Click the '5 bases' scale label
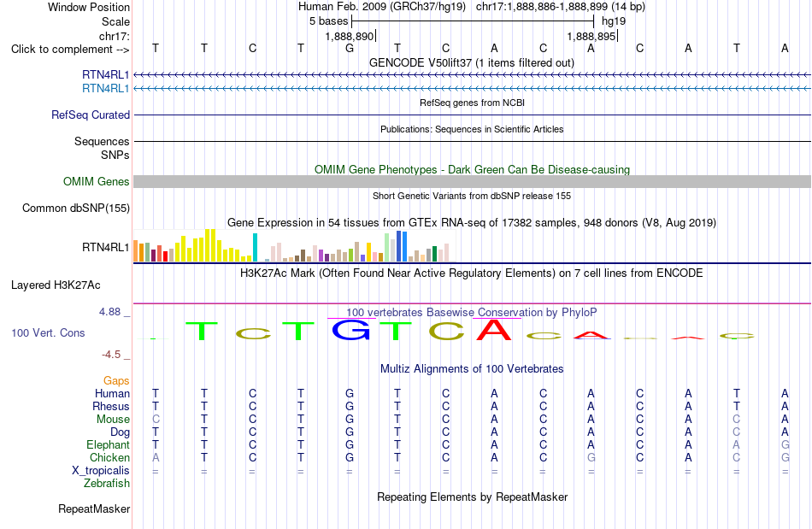 click(329, 21)
